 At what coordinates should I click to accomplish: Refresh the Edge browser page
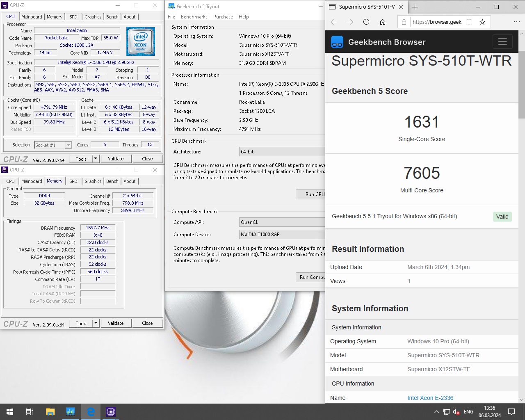(366, 22)
